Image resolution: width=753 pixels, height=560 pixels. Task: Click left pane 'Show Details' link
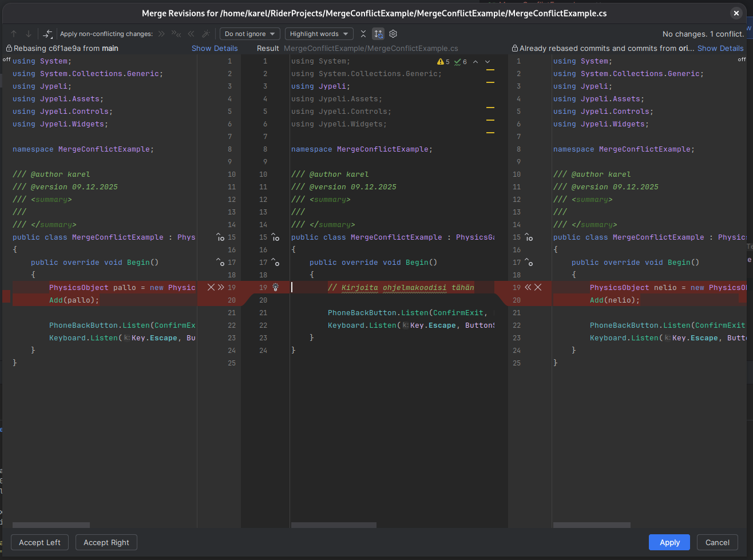point(215,49)
